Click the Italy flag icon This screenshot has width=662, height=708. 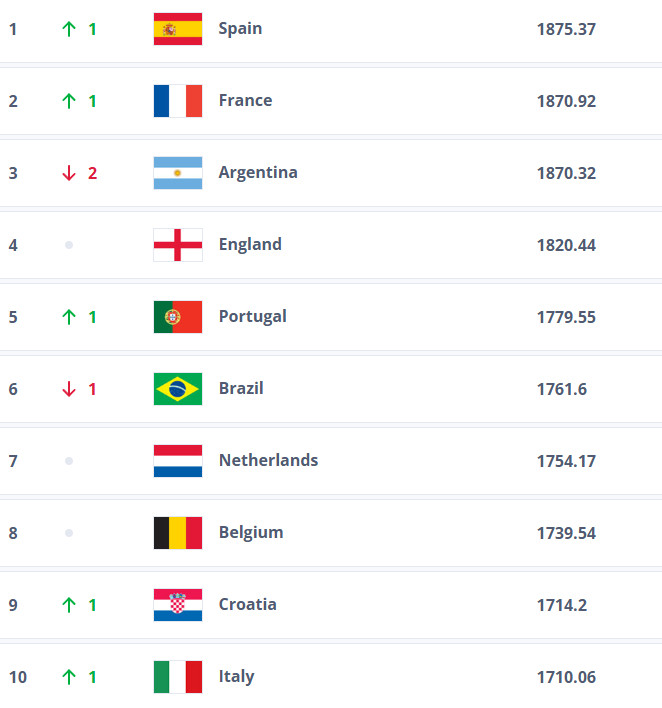click(x=178, y=677)
